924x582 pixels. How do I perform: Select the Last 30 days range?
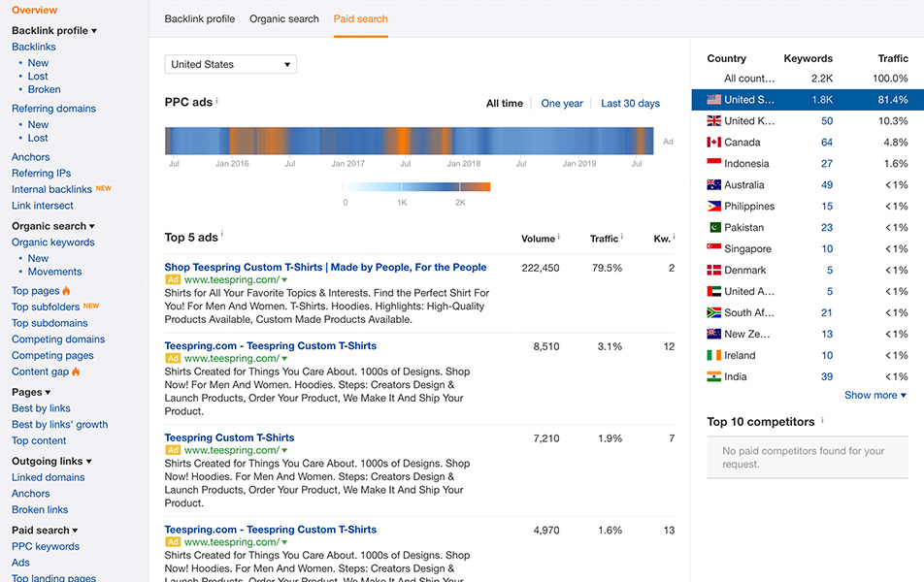click(x=630, y=104)
